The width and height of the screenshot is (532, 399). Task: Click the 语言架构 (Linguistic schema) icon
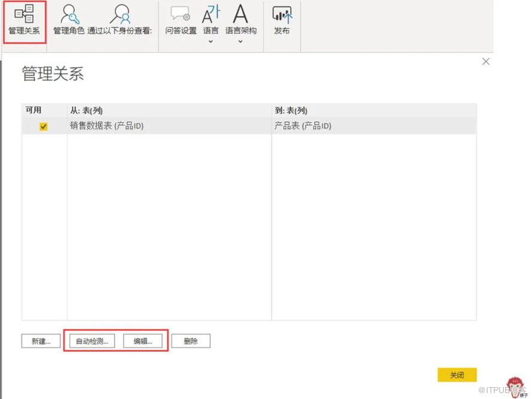click(x=240, y=14)
